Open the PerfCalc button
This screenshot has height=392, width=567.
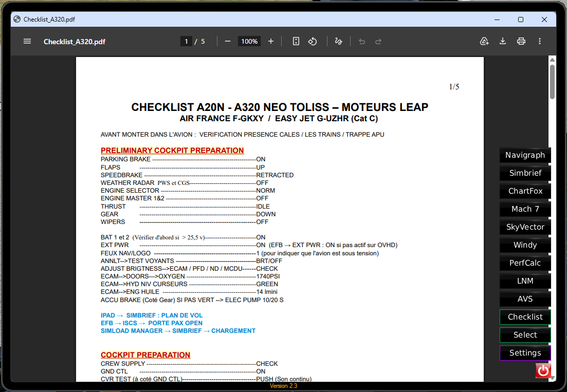pos(525,263)
